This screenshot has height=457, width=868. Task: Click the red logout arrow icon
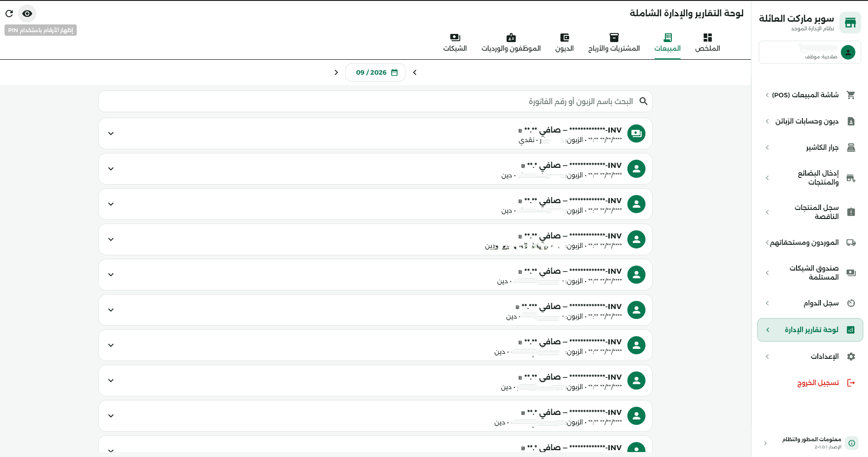[851, 383]
